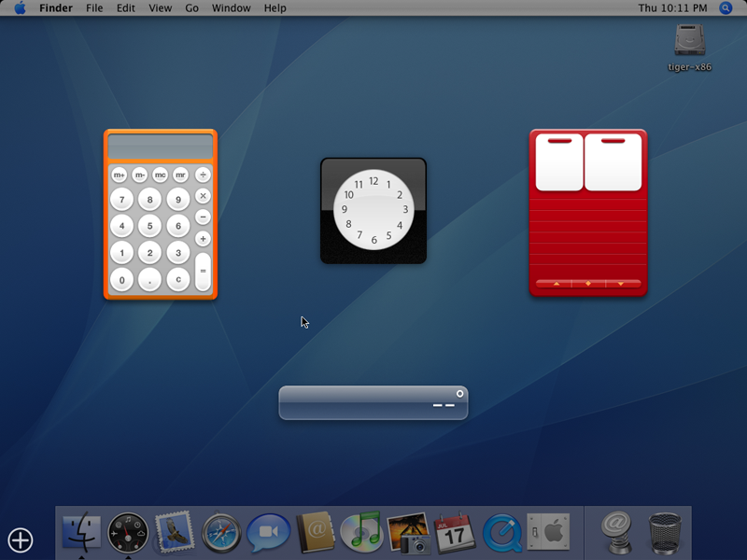Open the Dashboard icon in the Dock
The image size is (747, 560).
(128, 533)
